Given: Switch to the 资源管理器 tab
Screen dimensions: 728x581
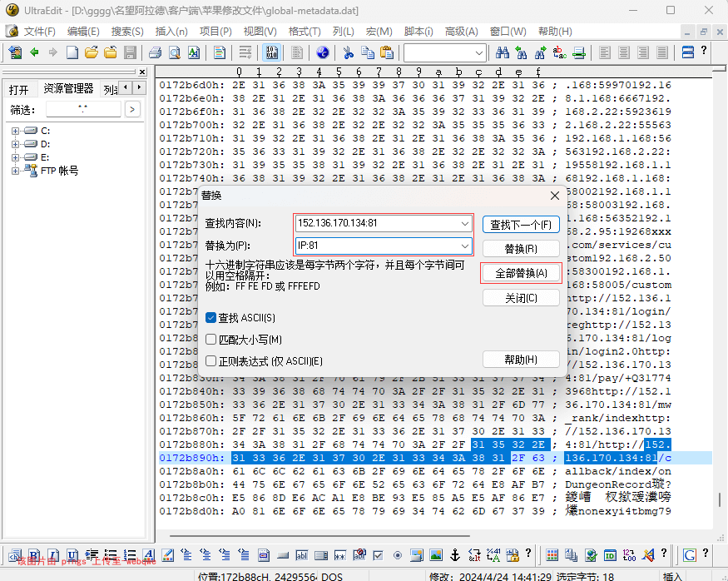Looking at the screenshot, I should point(68,88).
